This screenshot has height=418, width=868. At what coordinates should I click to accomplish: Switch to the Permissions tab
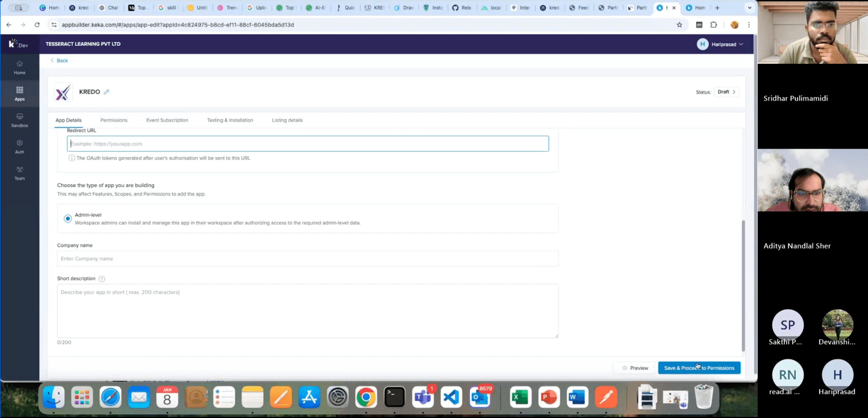(x=114, y=120)
